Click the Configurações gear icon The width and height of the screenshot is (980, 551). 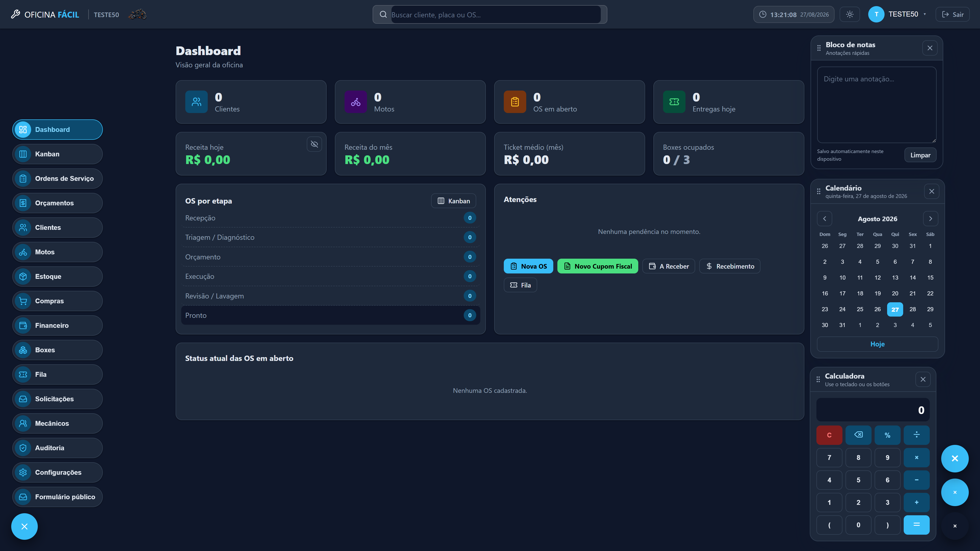click(23, 472)
